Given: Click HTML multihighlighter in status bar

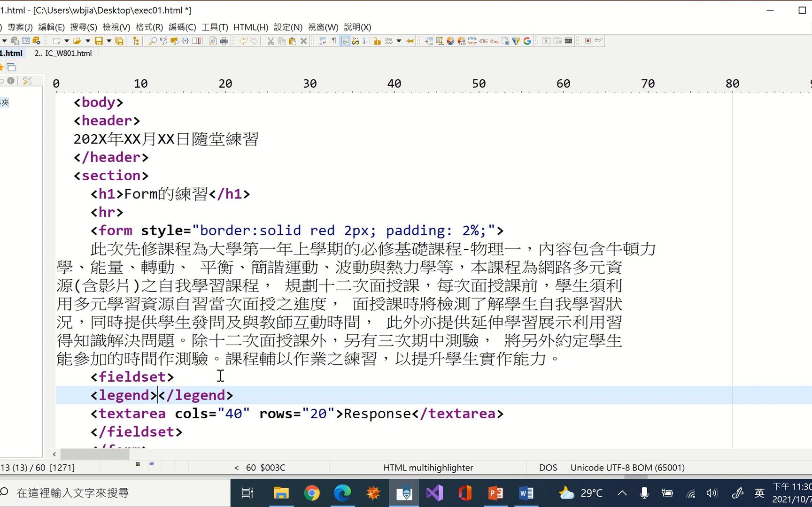Looking at the screenshot, I should click(428, 468).
